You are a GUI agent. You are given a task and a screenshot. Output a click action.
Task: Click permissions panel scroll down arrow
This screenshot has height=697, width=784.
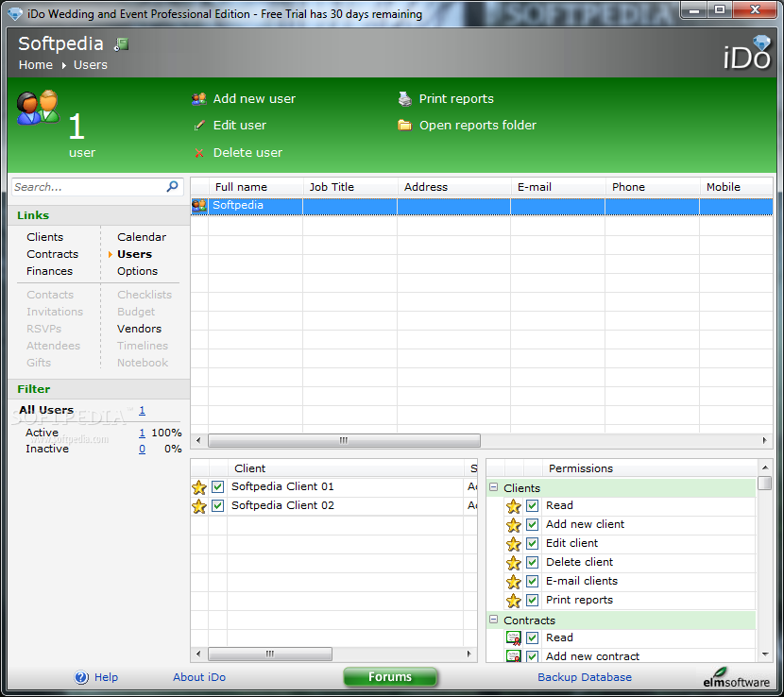(765, 654)
